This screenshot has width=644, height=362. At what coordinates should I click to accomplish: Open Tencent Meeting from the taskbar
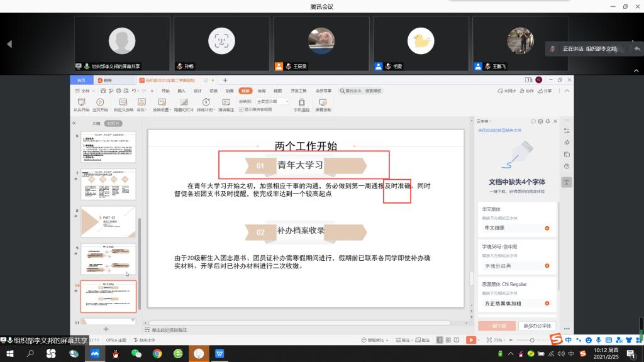[x=94, y=354]
